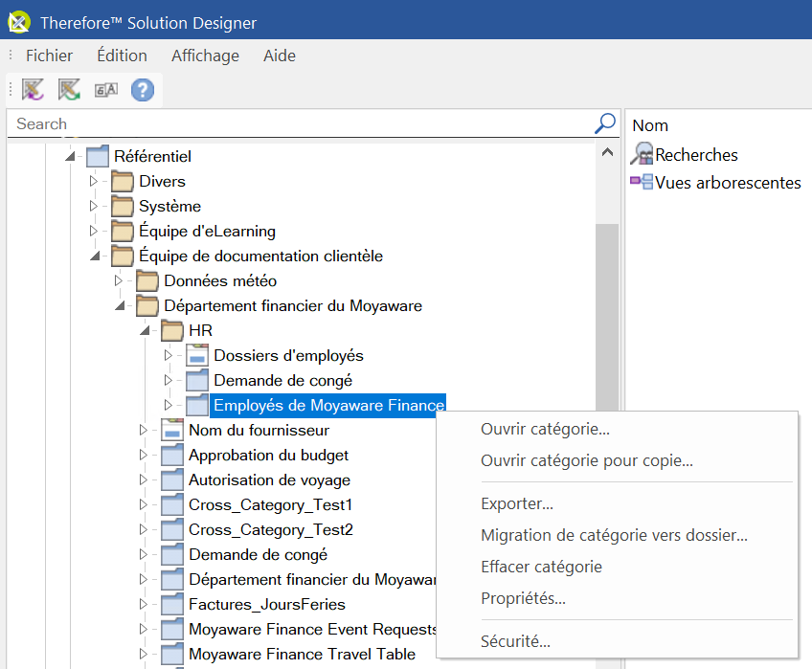Open help via the blue question mark

(142, 90)
